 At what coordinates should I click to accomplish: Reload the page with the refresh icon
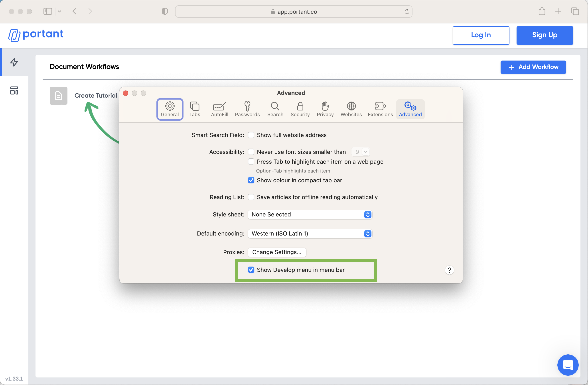(407, 12)
